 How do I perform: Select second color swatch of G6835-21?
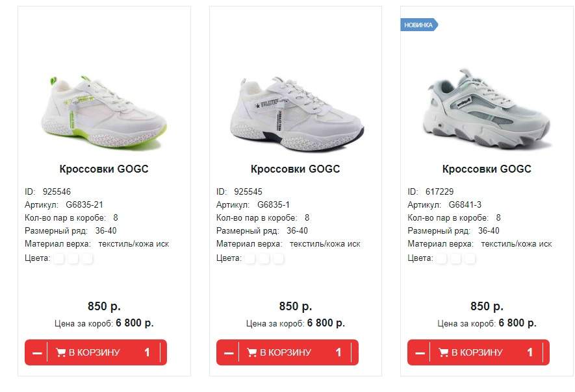click(x=73, y=259)
